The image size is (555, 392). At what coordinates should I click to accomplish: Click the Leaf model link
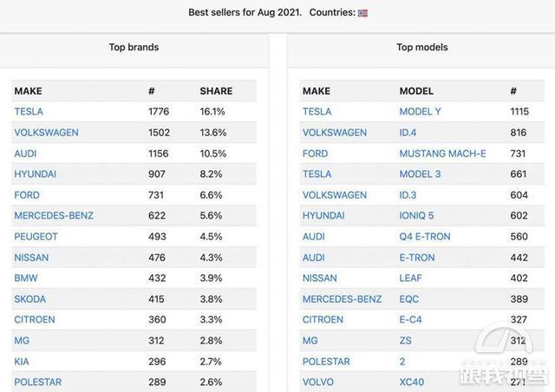(411, 278)
